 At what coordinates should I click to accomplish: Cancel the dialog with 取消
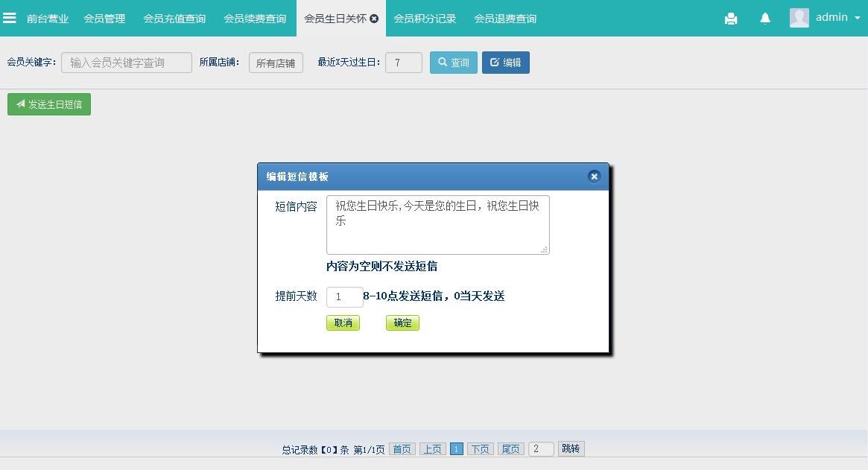click(x=343, y=323)
